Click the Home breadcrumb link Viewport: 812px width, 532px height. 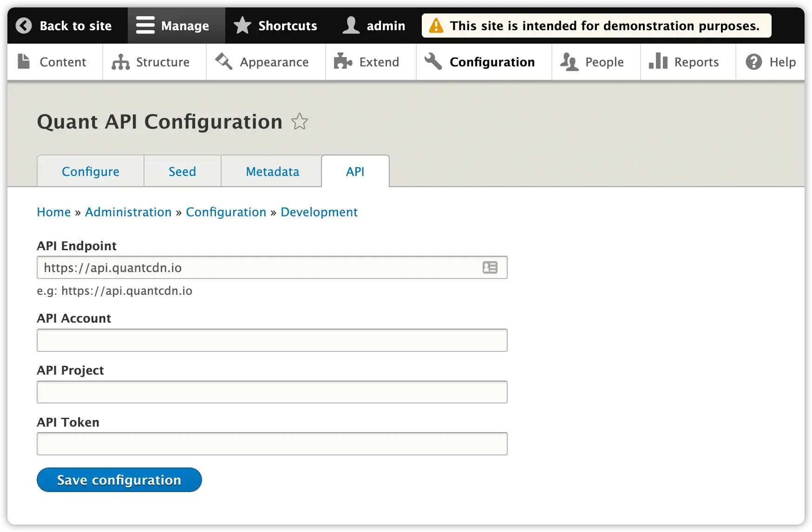pos(54,212)
